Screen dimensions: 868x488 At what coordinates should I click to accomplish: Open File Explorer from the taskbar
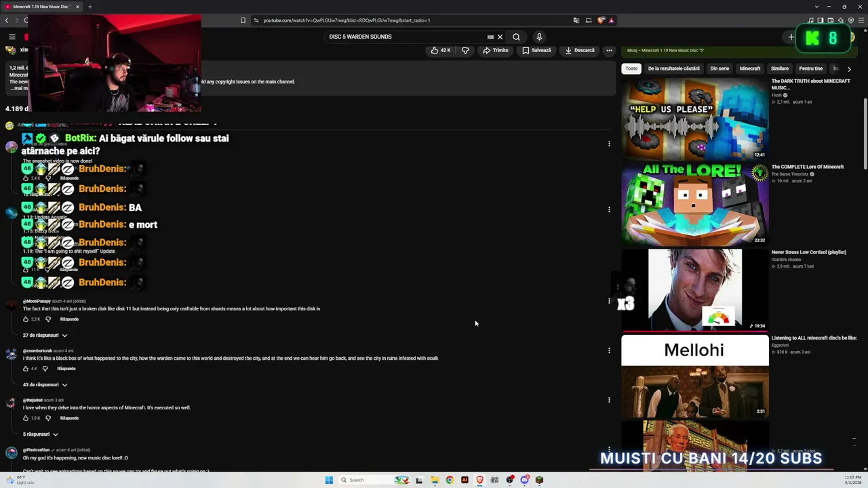click(x=435, y=480)
